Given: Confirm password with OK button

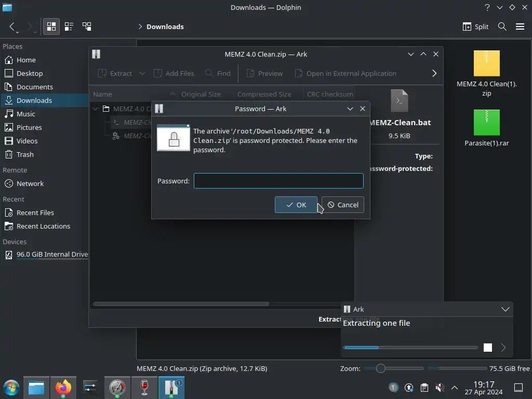Looking at the screenshot, I should (296, 205).
